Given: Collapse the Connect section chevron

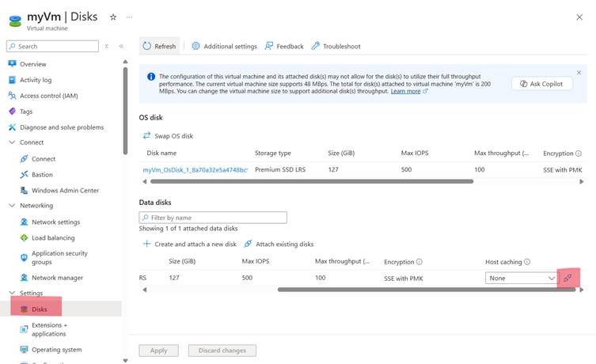Looking at the screenshot, I should click(x=12, y=142).
